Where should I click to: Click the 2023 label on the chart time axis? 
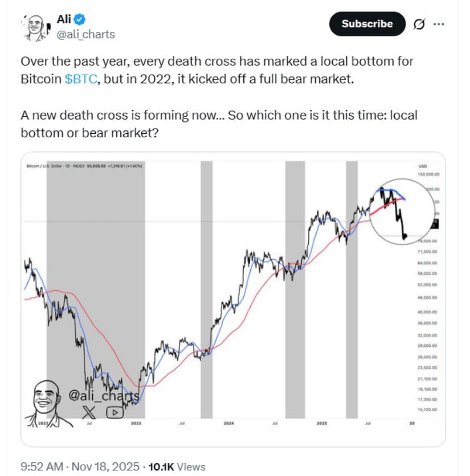click(x=136, y=424)
